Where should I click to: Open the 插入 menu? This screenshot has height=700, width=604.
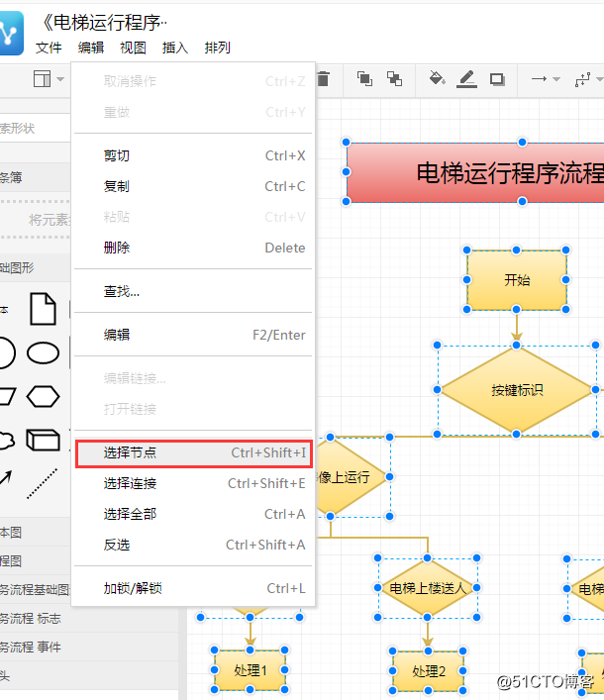pos(175,48)
